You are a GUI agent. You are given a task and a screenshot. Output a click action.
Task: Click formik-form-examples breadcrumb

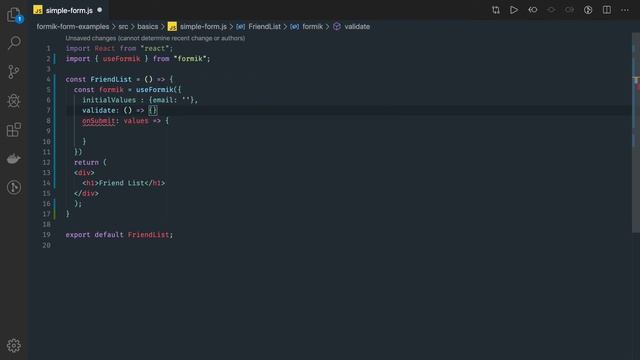click(73, 27)
